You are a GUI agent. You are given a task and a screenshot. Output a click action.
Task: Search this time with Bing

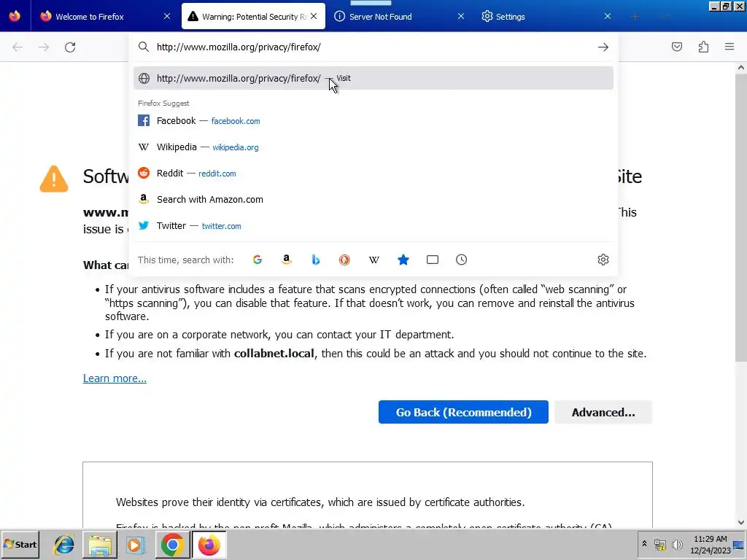[315, 260]
